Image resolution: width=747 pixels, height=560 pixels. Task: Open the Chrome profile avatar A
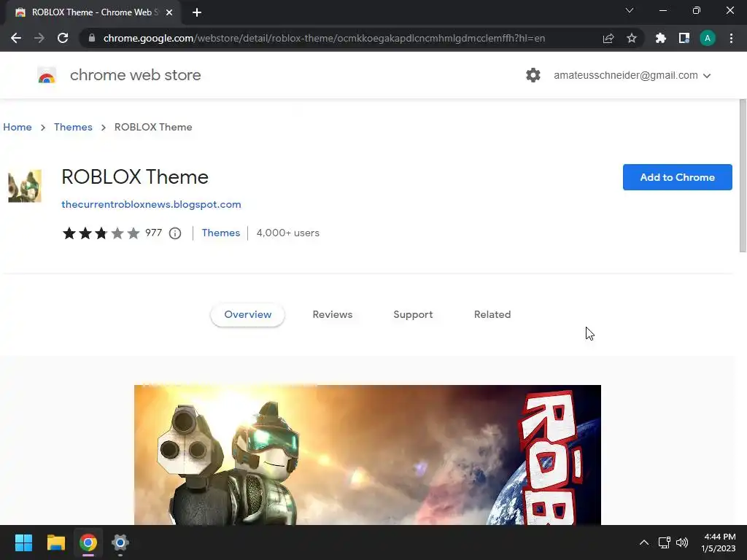pyautogui.click(x=708, y=38)
